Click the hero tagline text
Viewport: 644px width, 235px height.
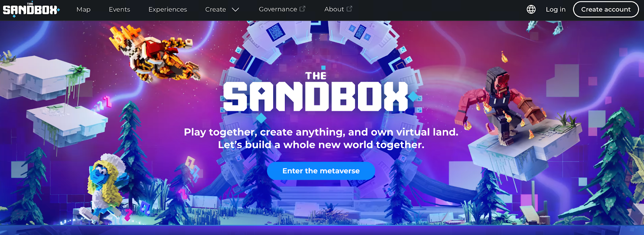click(321, 138)
